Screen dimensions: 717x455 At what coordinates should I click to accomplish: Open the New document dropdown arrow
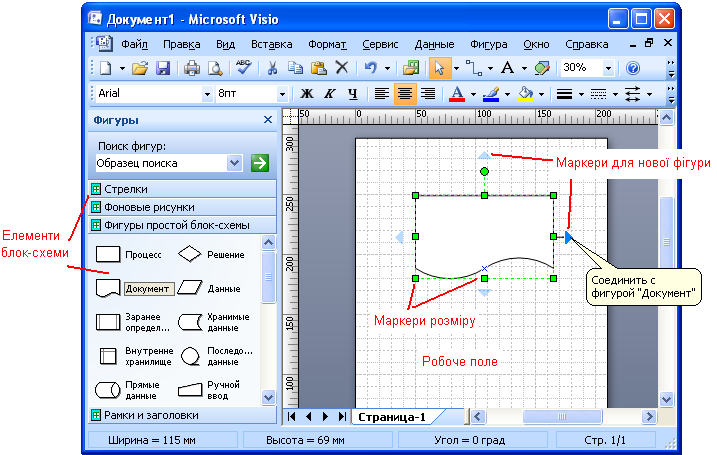[x=122, y=69]
